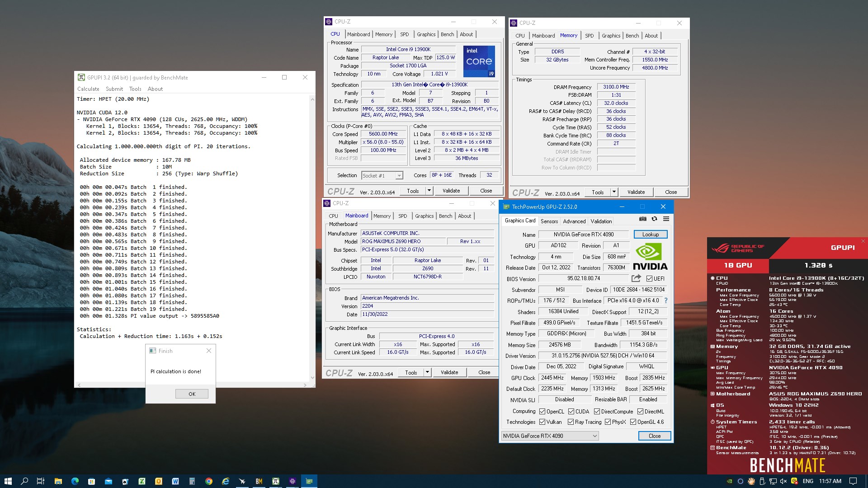Open the SPD tab in CPU-Z Memory window
Viewport: 868px width, 488px height.
[x=589, y=36]
